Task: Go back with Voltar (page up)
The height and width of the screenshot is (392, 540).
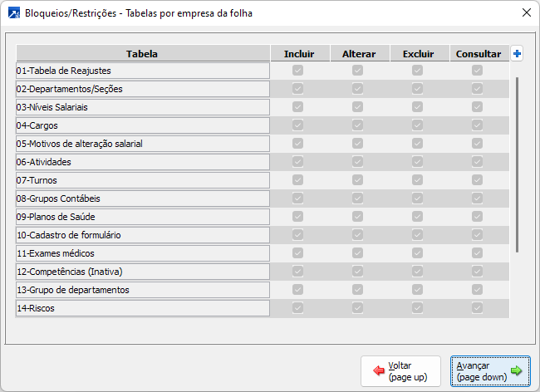Action: (400, 371)
